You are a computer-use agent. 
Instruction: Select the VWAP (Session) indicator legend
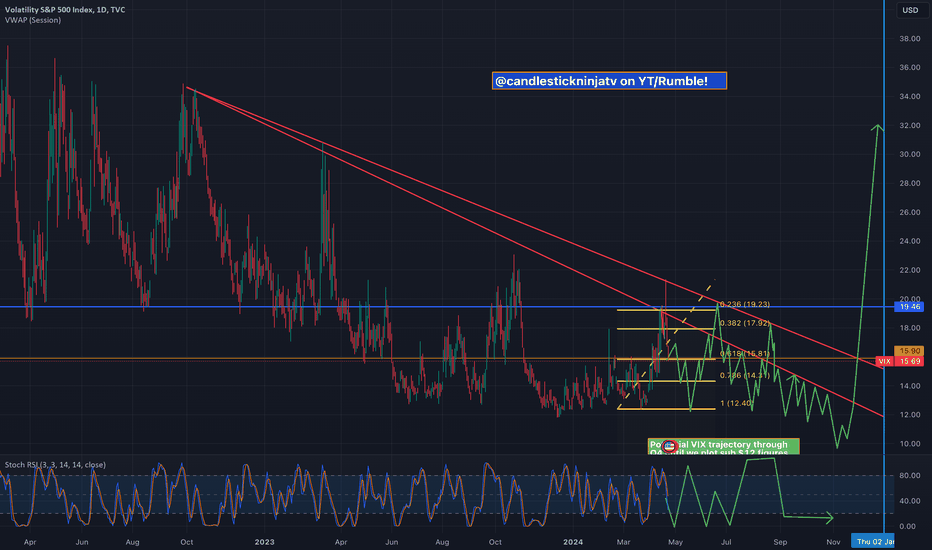coord(33,20)
